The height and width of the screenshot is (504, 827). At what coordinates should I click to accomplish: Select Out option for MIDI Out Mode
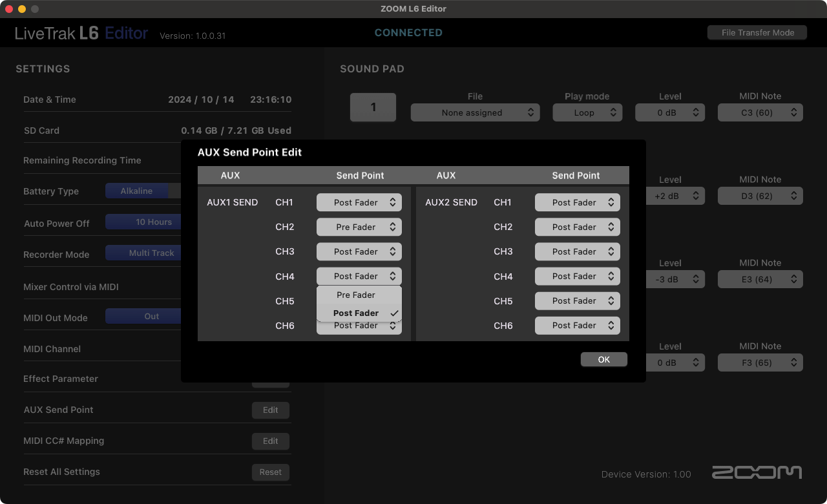pos(143,316)
